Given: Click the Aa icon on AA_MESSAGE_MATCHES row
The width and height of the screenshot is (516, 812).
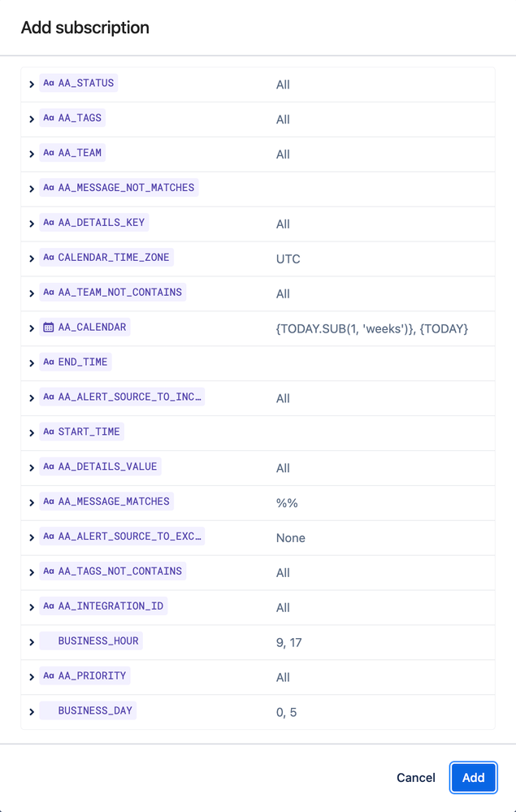Looking at the screenshot, I should point(49,502).
